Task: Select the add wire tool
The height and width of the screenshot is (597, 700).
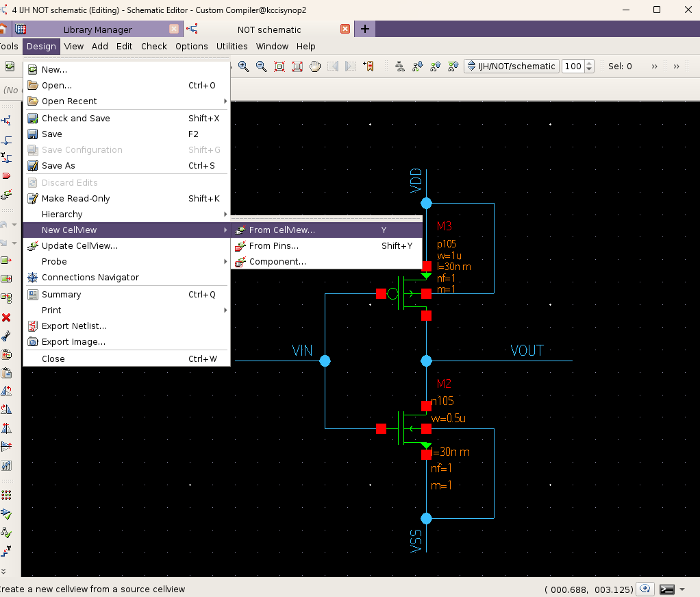Action: [x=6, y=140]
